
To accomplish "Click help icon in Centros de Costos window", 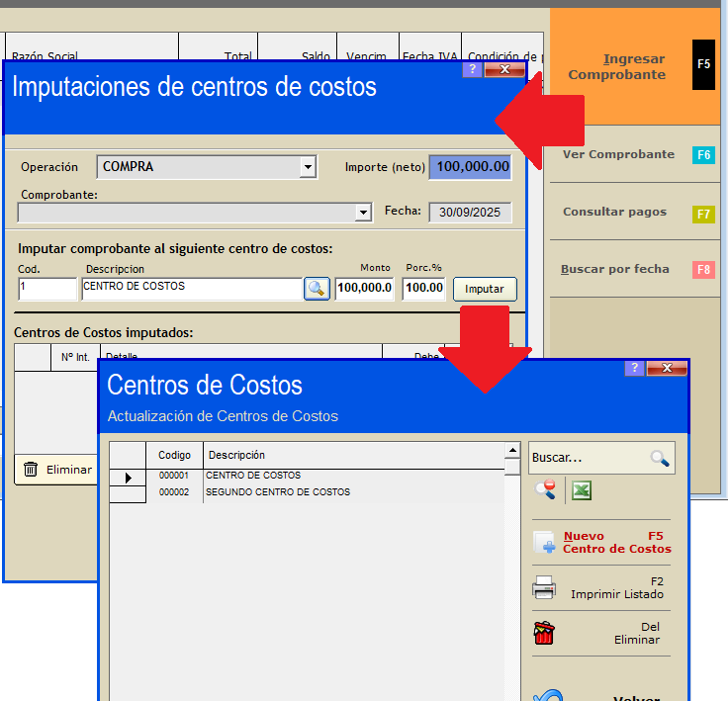I will coord(635,368).
